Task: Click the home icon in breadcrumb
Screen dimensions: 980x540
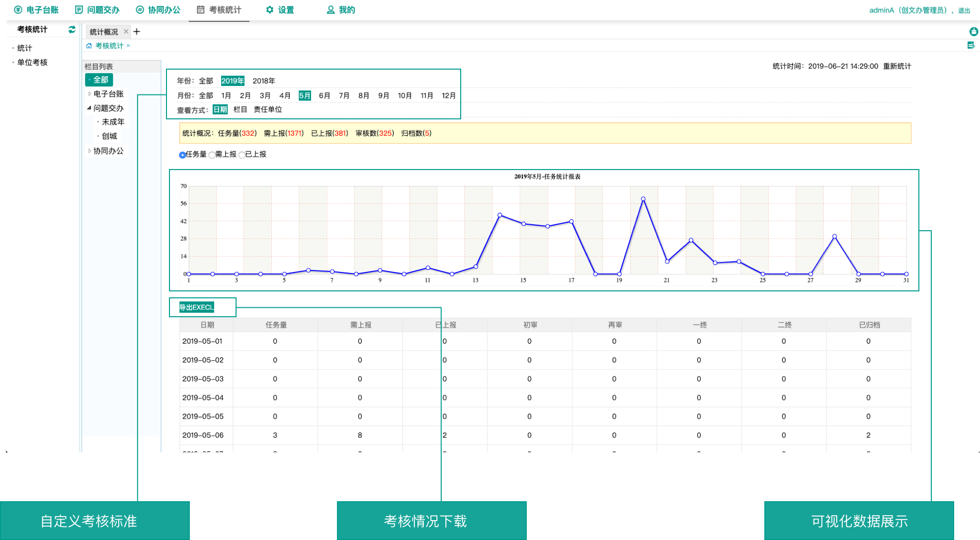Action: [89, 46]
